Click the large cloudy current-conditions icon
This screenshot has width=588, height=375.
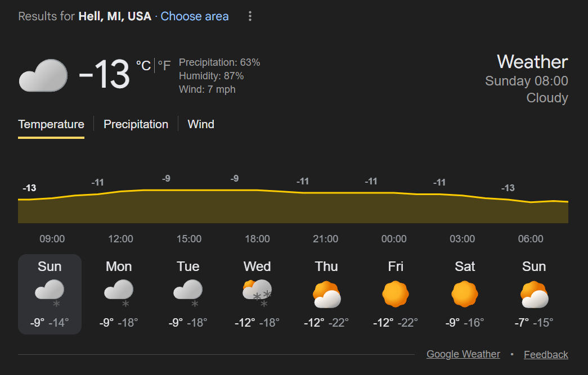tap(43, 75)
